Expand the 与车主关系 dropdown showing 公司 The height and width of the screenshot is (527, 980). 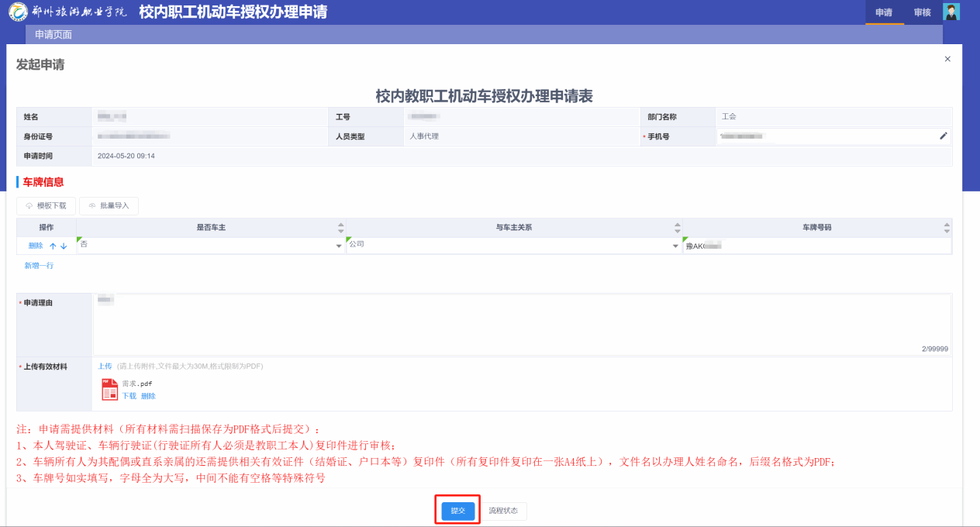point(675,246)
